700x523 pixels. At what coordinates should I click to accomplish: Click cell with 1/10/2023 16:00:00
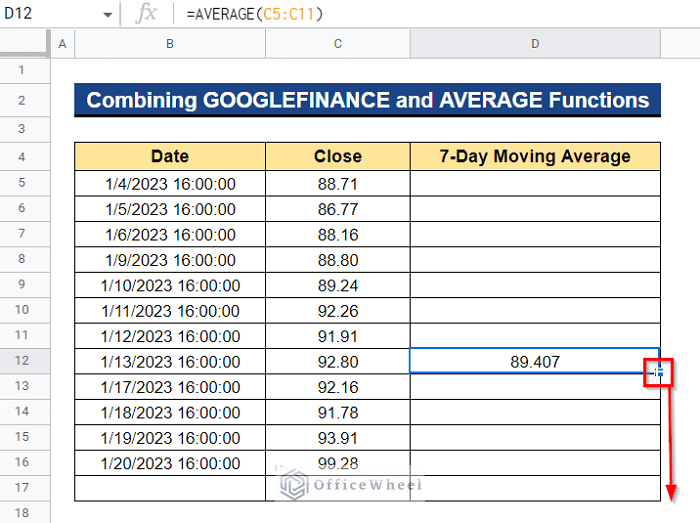(x=170, y=285)
